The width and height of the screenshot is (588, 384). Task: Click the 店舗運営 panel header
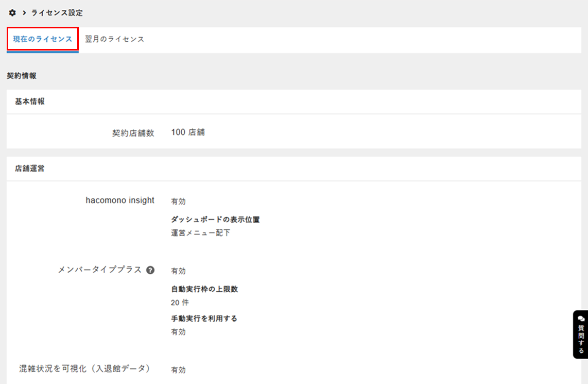click(30, 169)
